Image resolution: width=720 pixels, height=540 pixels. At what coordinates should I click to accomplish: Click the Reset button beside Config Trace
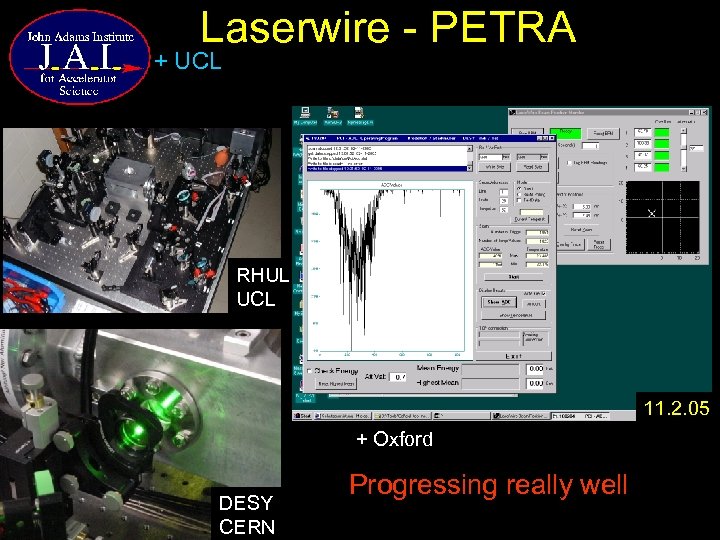point(599,244)
